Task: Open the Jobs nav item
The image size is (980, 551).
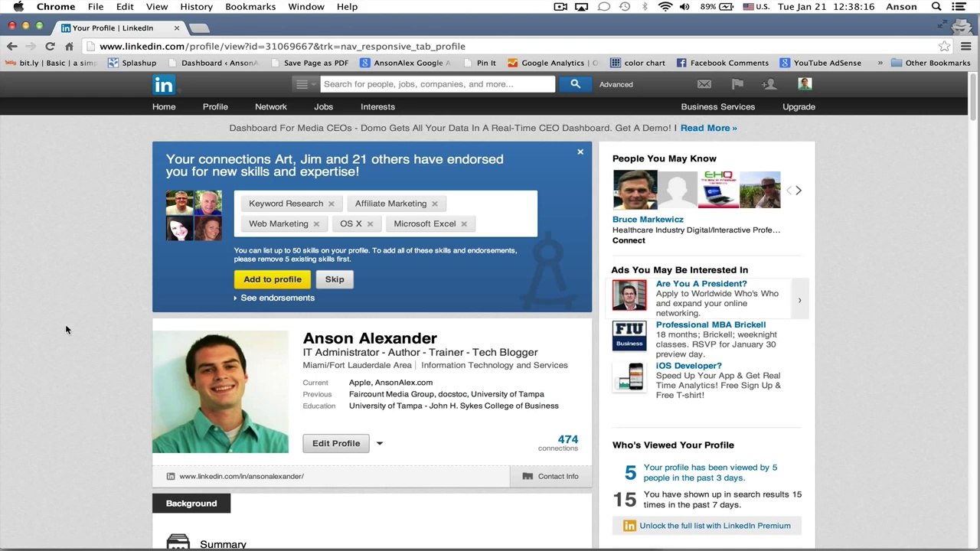Action: [x=323, y=106]
